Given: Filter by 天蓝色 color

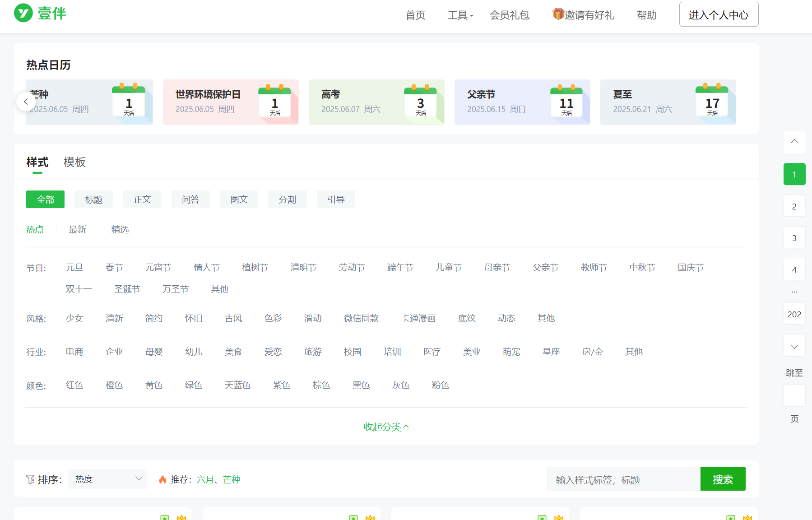Looking at the screenshot, I should [237, 385].
